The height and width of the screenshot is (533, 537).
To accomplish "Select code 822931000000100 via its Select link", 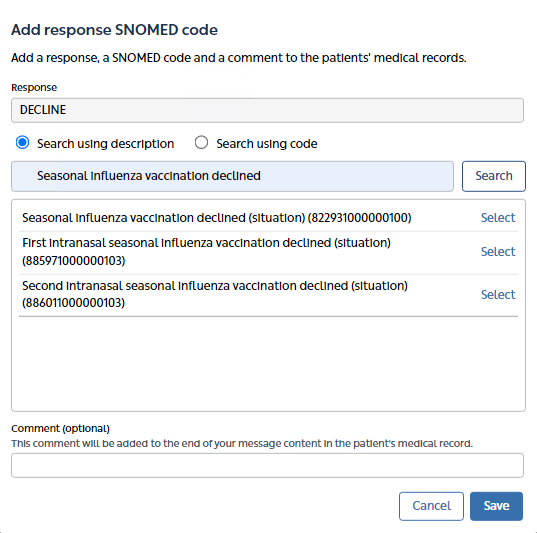I will (x=498, y=218).
